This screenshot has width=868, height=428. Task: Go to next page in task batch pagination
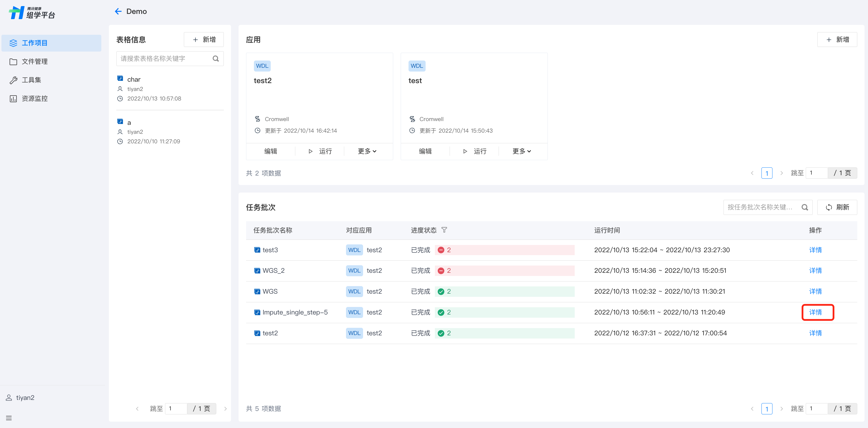[x=781, y=409]
